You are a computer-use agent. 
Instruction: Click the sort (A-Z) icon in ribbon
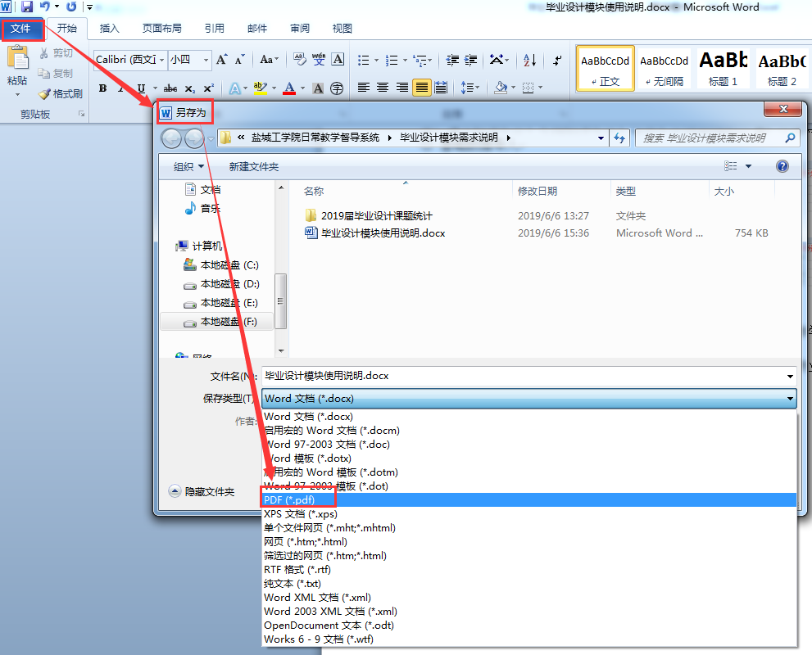[x=529, y=60]
